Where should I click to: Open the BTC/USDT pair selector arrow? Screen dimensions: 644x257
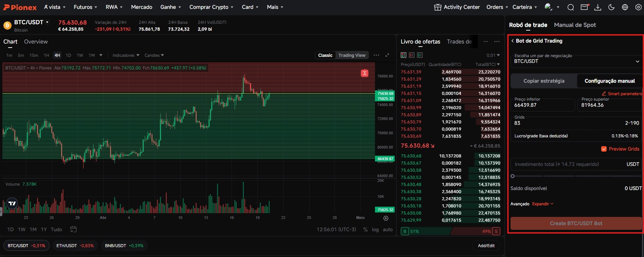click(x=47, y=22)
